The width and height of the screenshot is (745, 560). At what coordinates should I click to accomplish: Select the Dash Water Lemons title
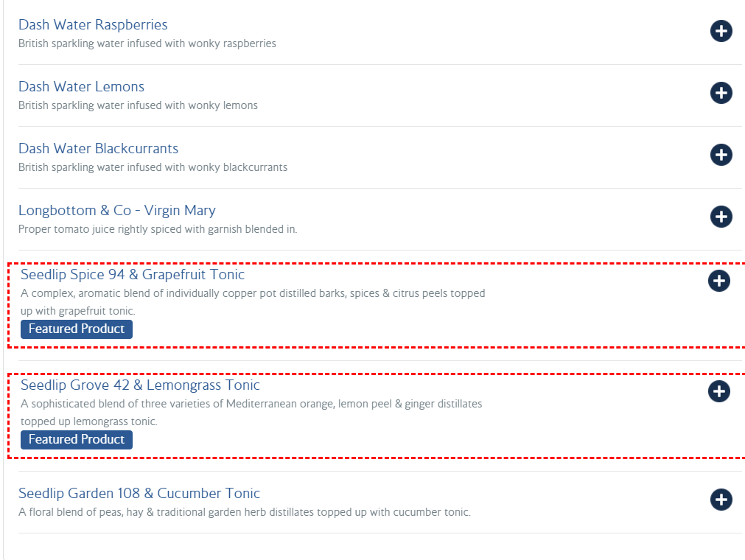81,87
